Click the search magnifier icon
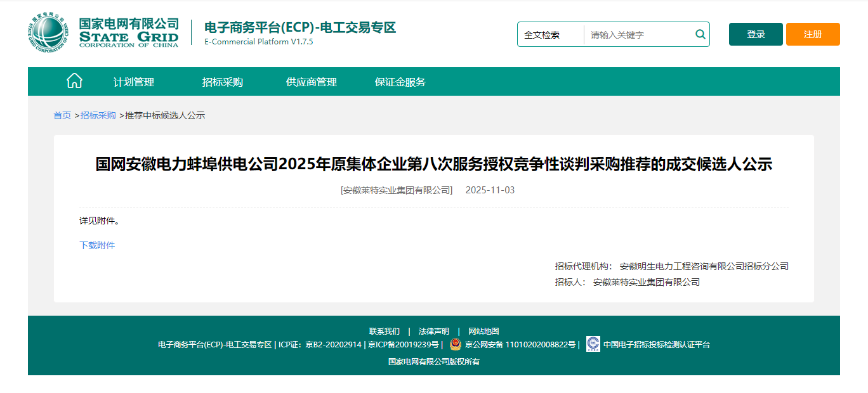The width and height of the screenshot is (868, 393). [700, 34]
